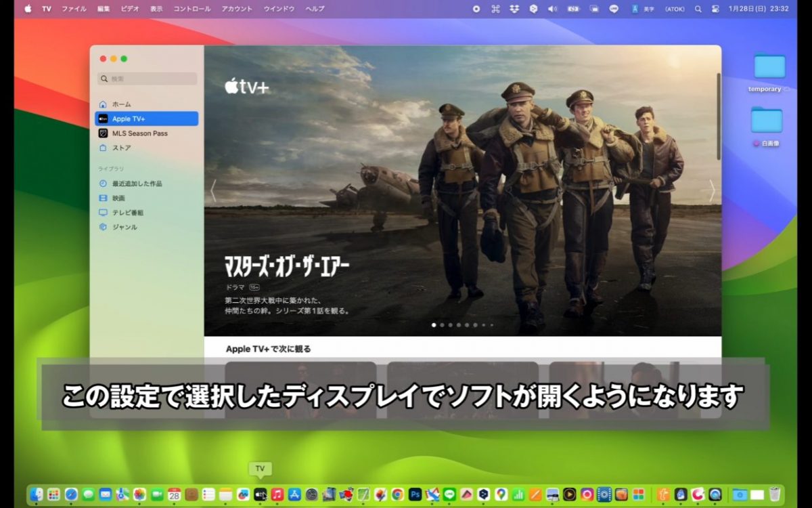Open Numbers from the Dock
Viewport: 812px width, 508px height.
coord(518,494)
